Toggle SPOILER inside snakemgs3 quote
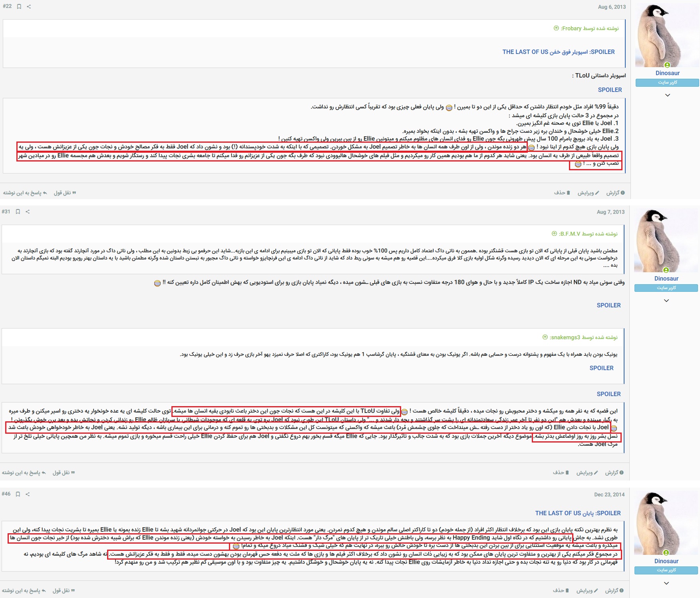 tap(601, 368)
